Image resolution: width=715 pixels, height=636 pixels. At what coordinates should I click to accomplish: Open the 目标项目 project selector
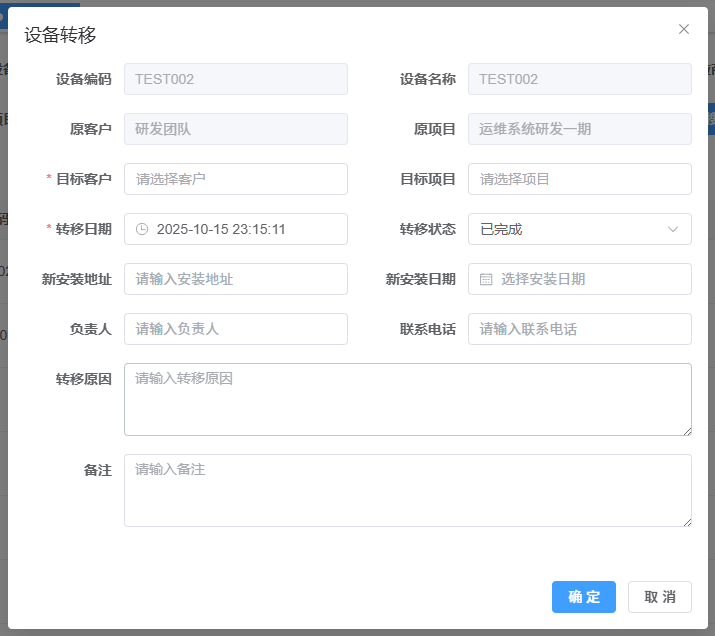coord(579,179)
